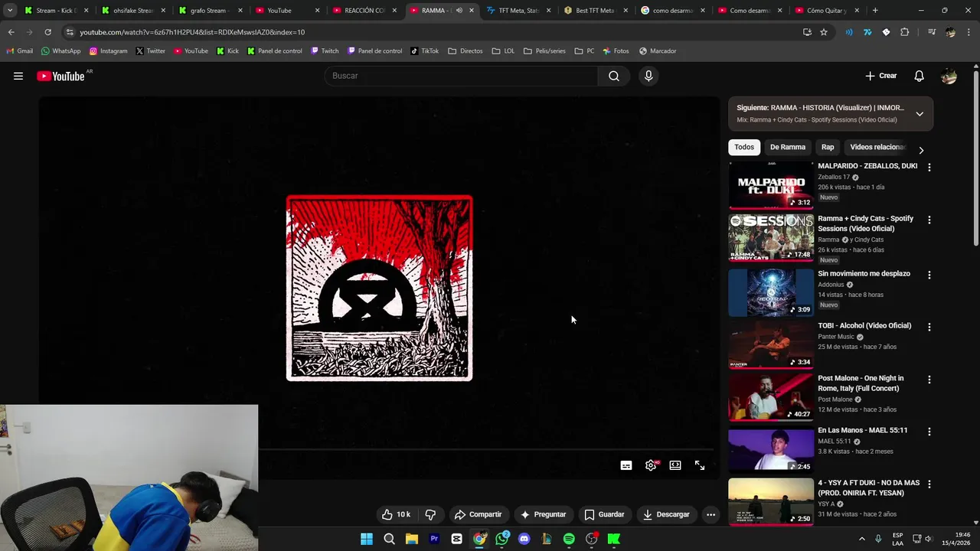Dislike the video
The width and height of the screenshot is (980, 551).
point(430,514)
